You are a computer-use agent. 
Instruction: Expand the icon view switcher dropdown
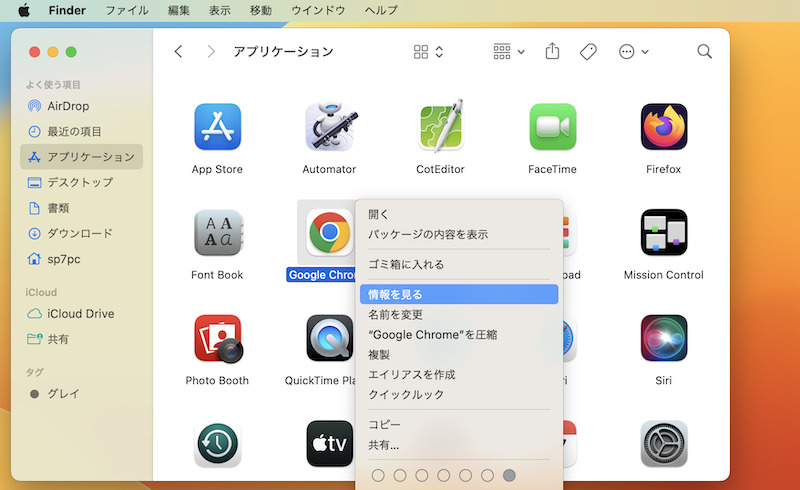pyautogui.click(x=429, y=51)
